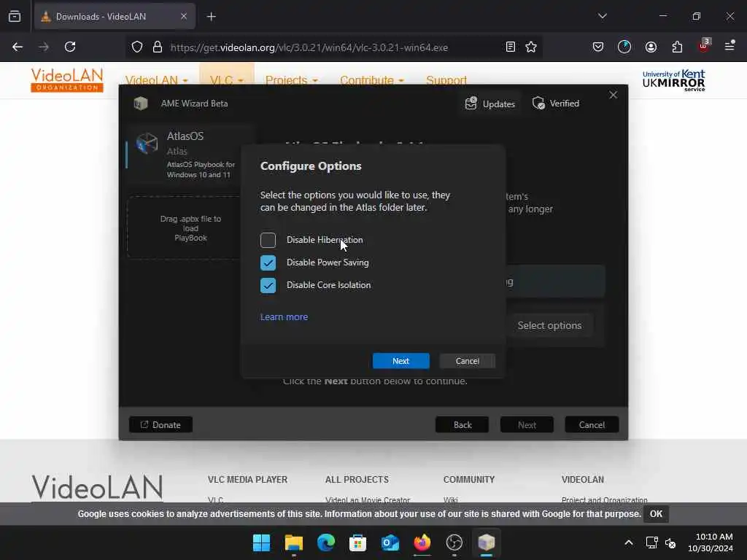Uncheck Disable Core Isolation option

point(268,285)
